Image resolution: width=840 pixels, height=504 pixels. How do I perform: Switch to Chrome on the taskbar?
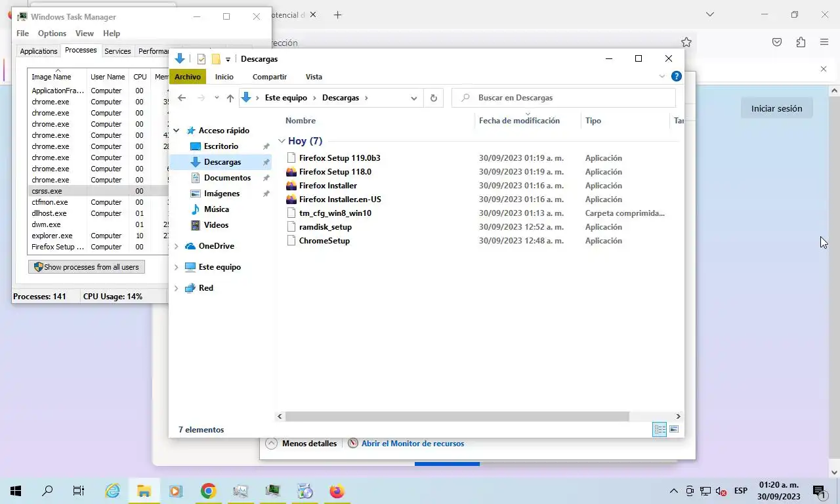coord(208,491)
